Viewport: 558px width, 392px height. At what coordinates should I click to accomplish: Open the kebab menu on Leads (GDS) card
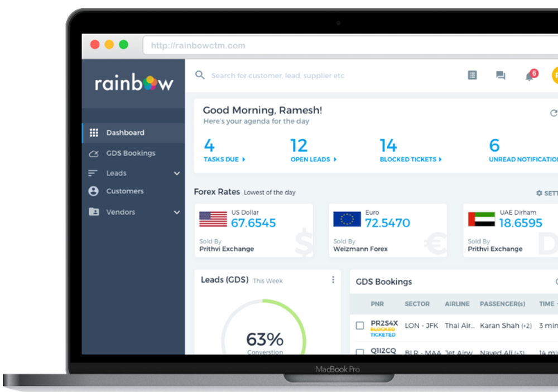point(333,279)
